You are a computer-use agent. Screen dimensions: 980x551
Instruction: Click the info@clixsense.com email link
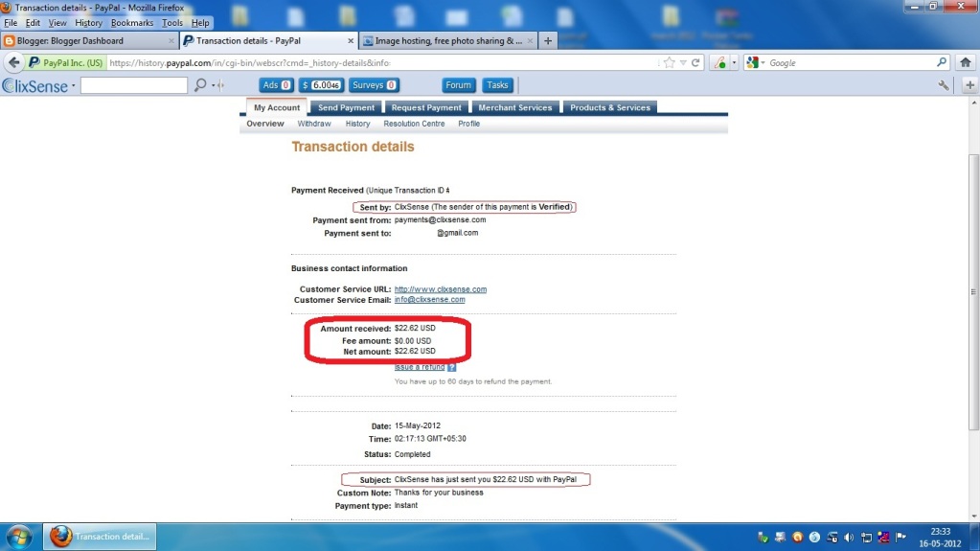click(x=429, y=300)
